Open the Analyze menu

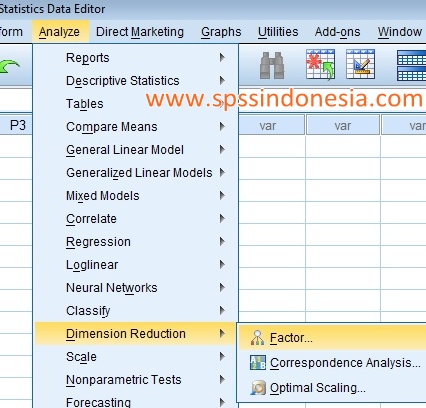pos(59,32)
